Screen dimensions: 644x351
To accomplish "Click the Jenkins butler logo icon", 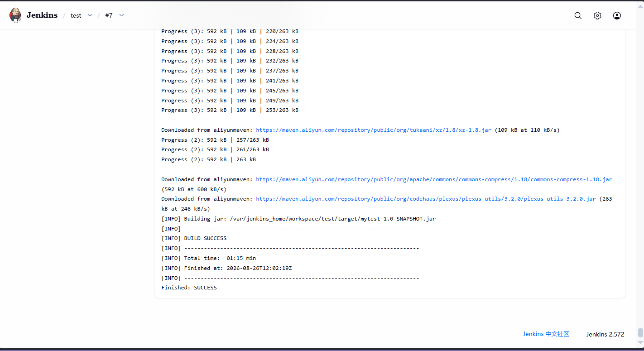I will click(15, 15).
